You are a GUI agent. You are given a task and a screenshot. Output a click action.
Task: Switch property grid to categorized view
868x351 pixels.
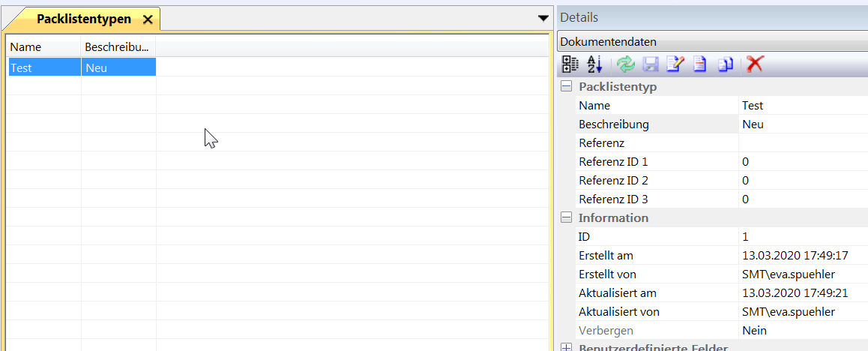570,64
